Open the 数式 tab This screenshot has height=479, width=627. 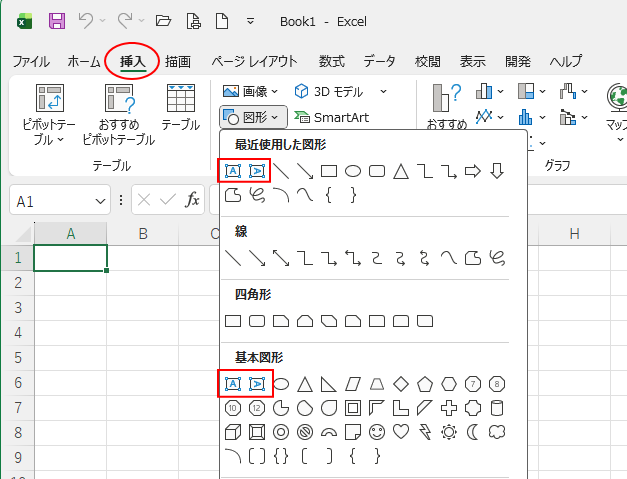pyautogui.click(x=331, y=62)
